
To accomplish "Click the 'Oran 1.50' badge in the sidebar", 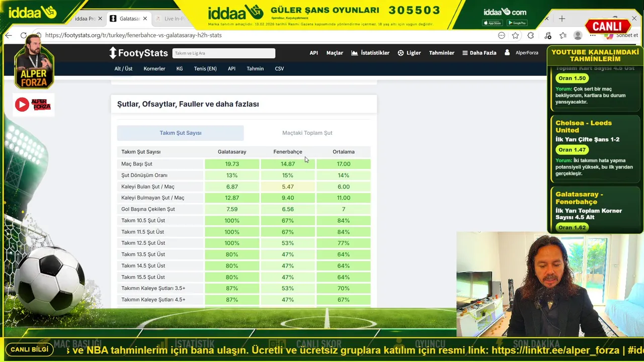I will click(572, 78).
